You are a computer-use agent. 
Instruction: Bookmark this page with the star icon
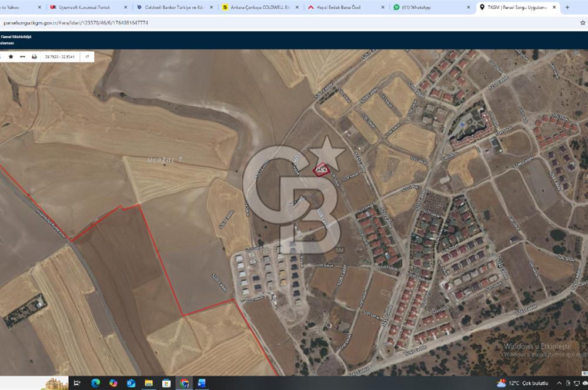tap(582, 22)
